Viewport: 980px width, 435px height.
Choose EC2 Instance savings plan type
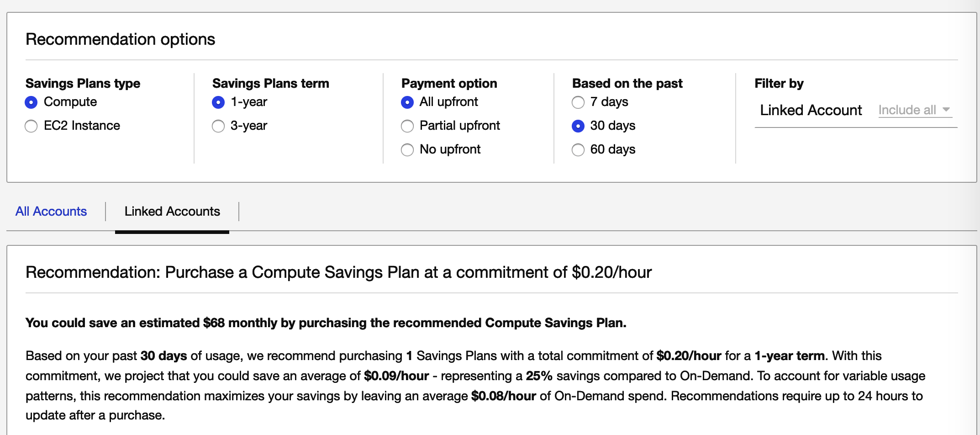pos(31,126)
